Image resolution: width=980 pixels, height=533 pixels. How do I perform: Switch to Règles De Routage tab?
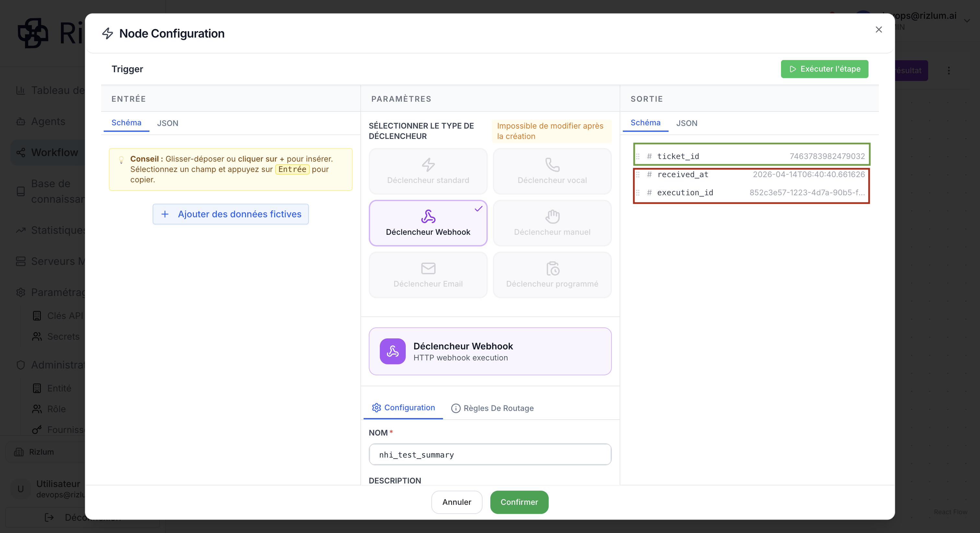tap(492, 408)
